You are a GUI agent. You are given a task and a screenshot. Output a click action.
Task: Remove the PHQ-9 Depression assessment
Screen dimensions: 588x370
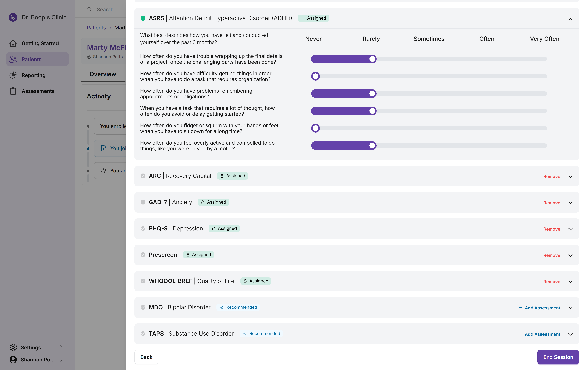[x=552, y=229]
